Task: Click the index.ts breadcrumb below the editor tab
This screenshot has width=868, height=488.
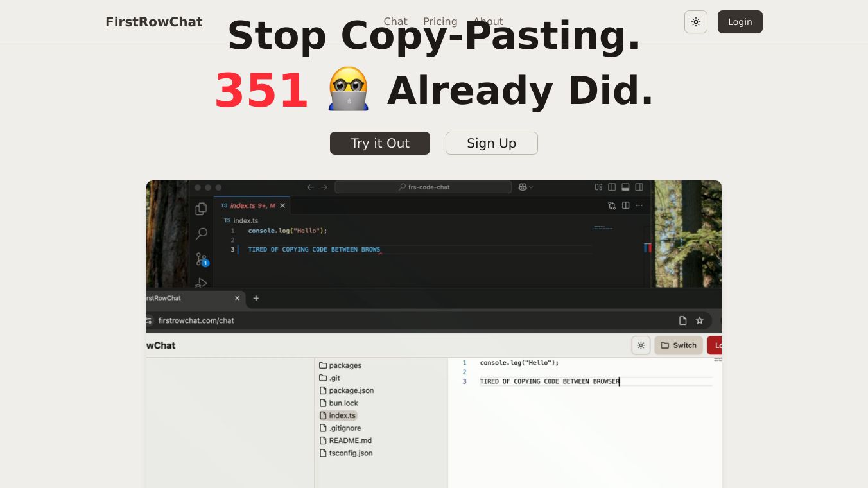Action: (x=241, y=220)
